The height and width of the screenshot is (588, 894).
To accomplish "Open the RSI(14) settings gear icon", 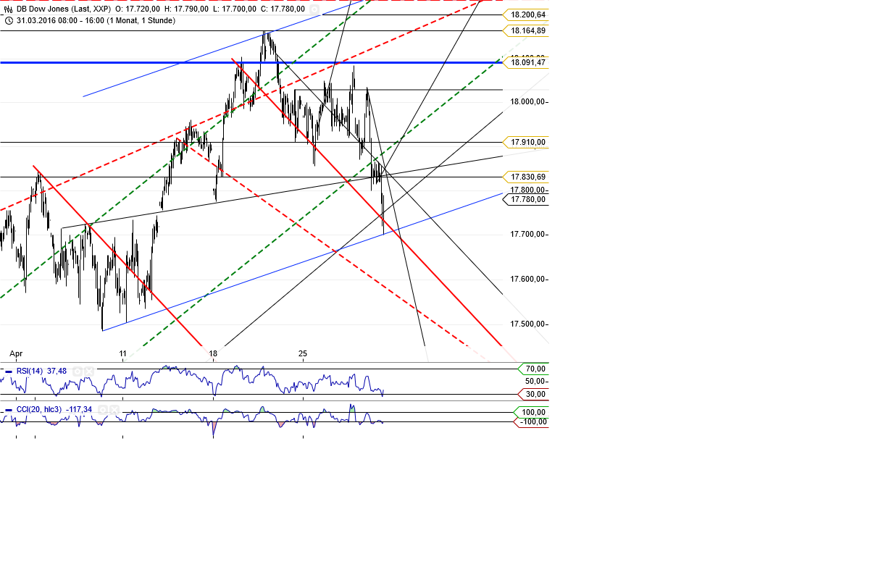I will pos(78,371).
